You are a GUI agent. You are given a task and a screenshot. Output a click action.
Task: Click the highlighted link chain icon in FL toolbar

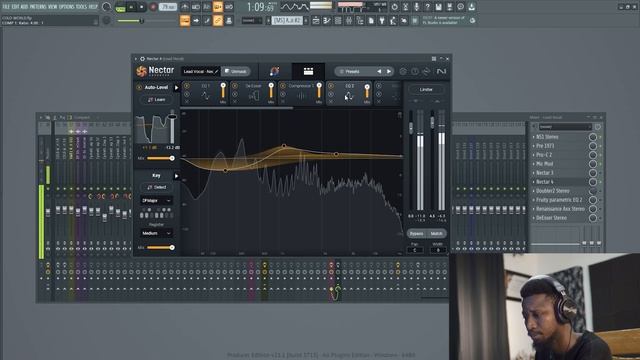[218, 20]
